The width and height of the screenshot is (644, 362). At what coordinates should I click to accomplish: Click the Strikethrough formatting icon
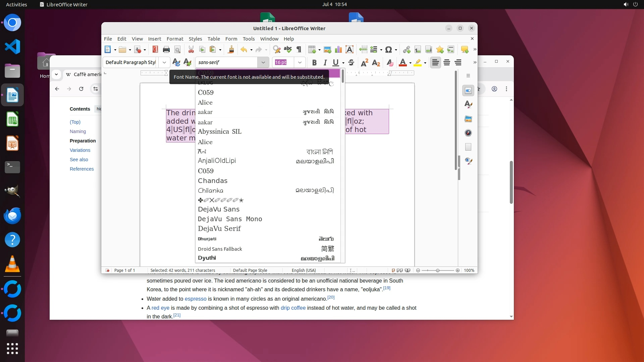(x=351, y=62)
